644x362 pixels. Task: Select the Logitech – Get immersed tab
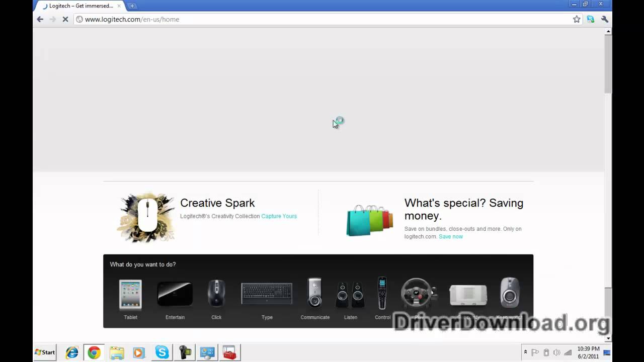click(80, 6)
